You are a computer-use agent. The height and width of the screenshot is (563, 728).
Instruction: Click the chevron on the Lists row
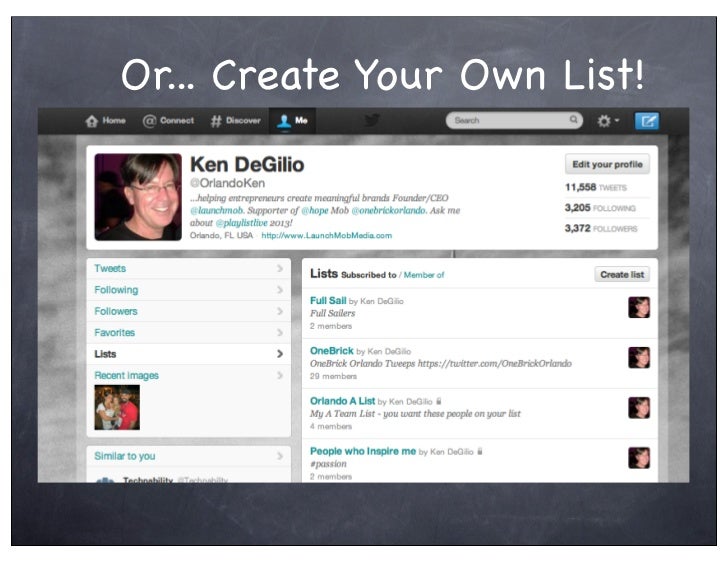[280, 354]
